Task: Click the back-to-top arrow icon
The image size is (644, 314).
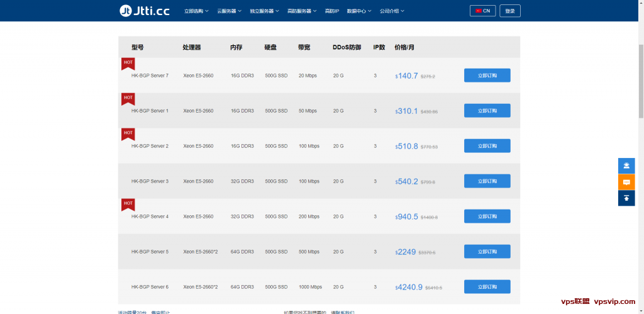Action: (x=626, y=198)
